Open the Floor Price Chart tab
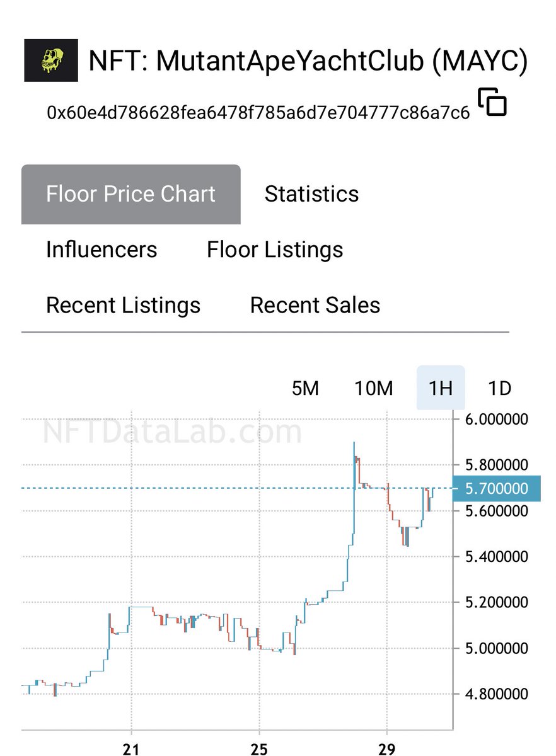This screenshot has width=556, height=756. [x=131, y=194]
